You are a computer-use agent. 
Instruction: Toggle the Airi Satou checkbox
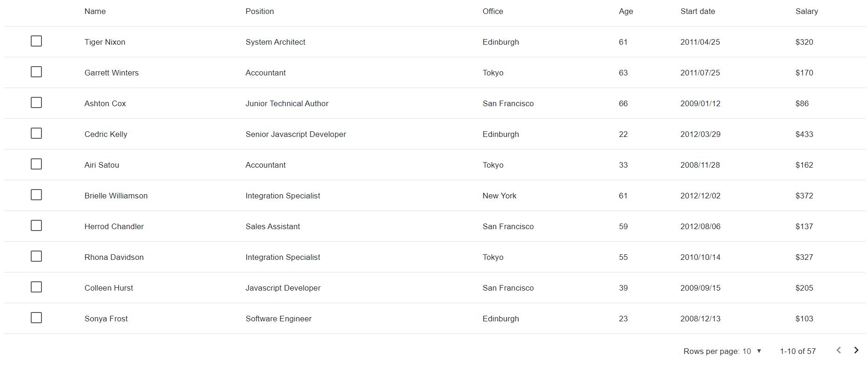pyautogui.click(x=36, y=164)
